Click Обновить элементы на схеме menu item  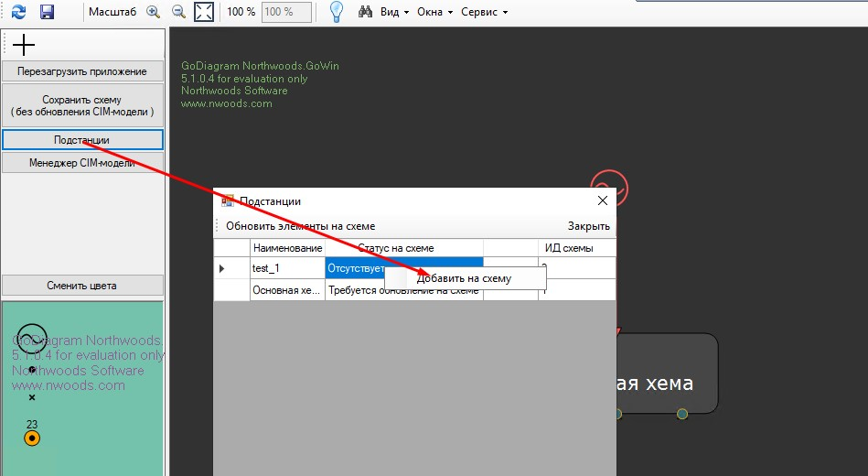tap(300, 226)
